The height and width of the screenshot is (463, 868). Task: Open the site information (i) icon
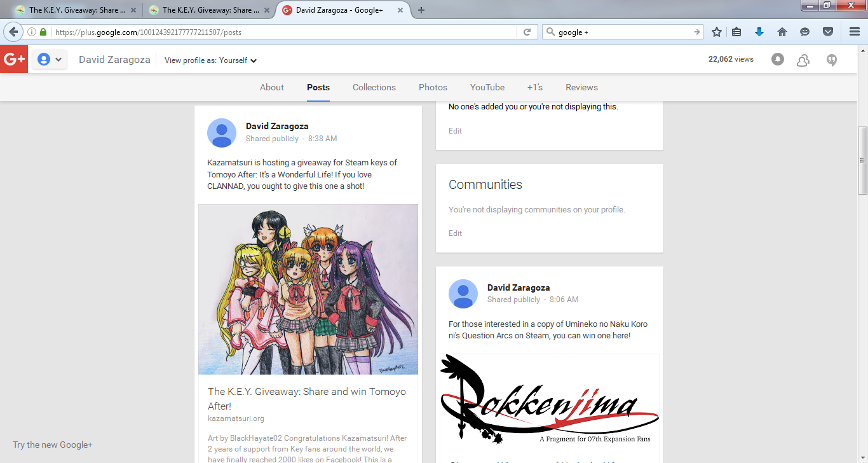click(x=32, y=32)
